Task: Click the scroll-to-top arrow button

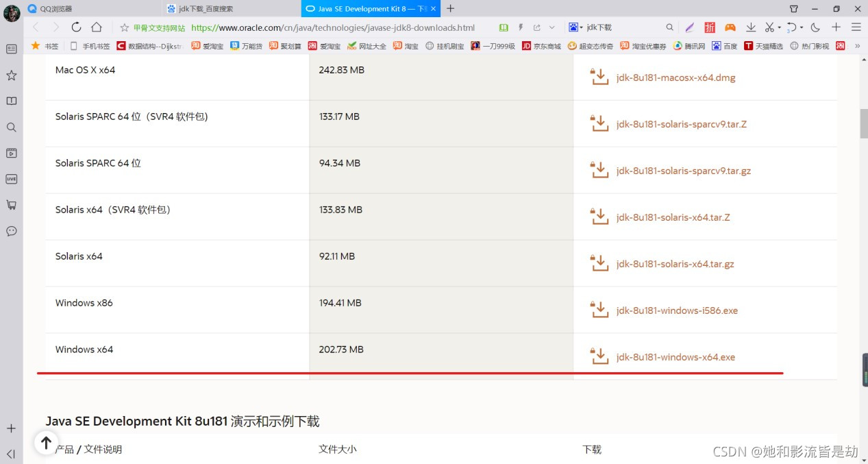Action: click(x=46, y=443)
